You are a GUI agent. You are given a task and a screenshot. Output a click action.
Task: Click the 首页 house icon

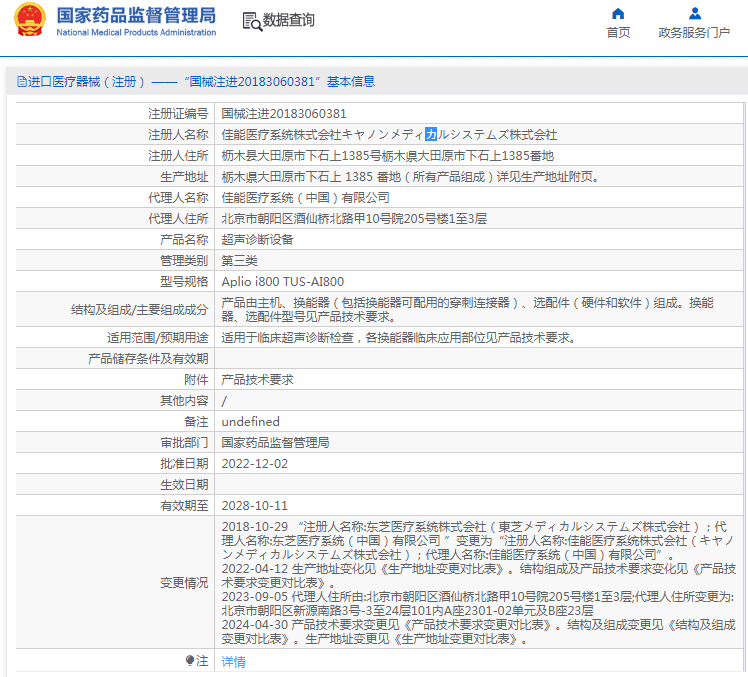(618, 13)
